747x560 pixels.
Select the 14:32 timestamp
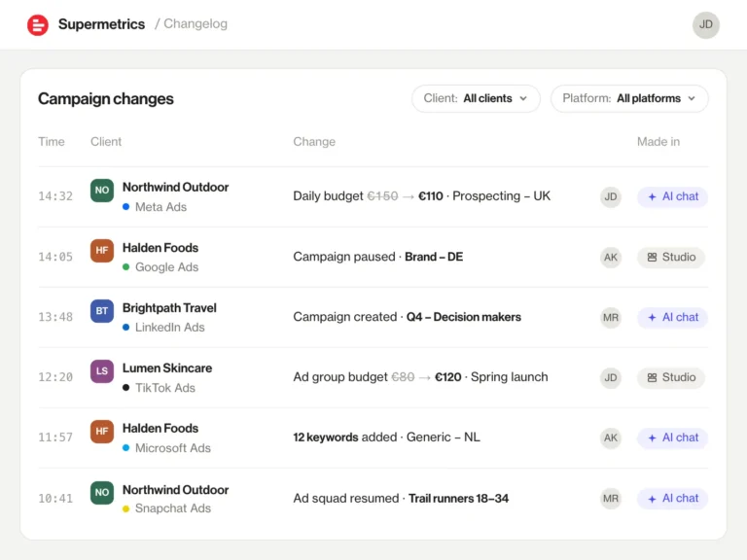coord(55,196)
